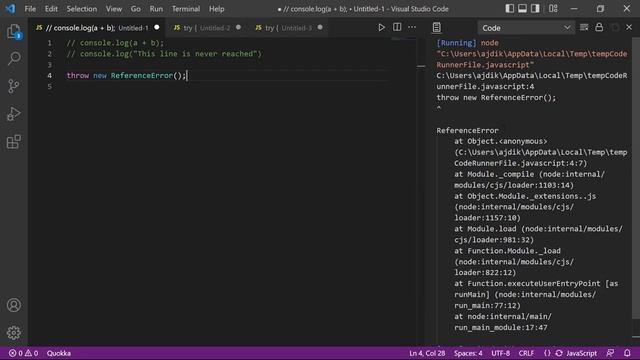Open the Terminal menu

186,9
